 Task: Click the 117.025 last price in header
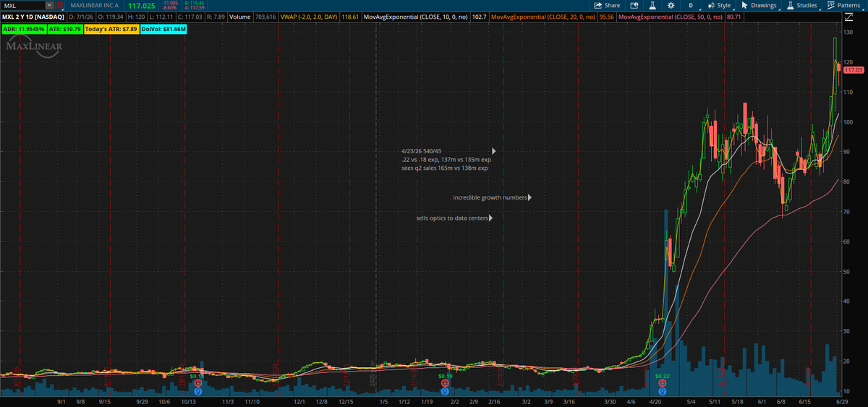point(141,6)
